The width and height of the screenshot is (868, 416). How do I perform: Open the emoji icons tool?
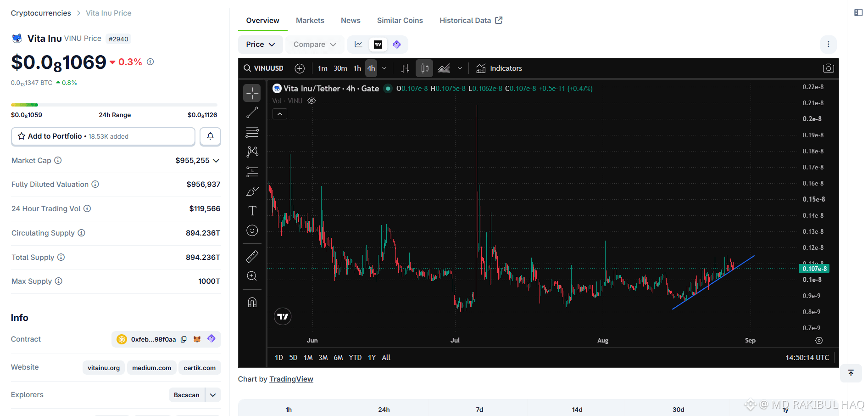pyautogui.click(x=252, y=230)
